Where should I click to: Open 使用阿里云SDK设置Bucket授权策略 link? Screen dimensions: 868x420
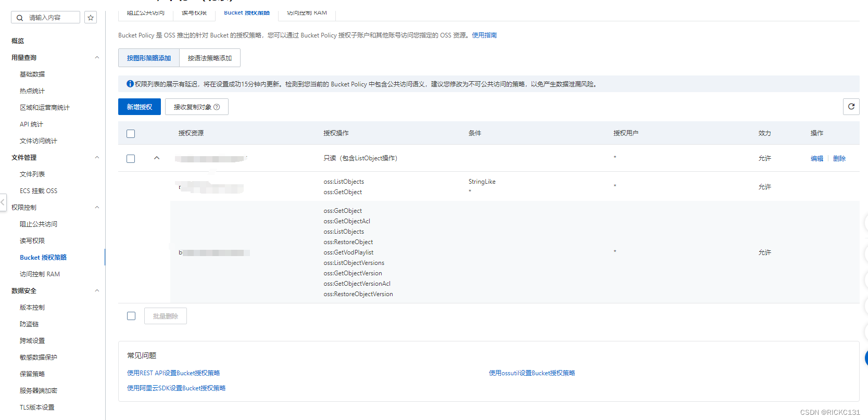pos(177,388)
